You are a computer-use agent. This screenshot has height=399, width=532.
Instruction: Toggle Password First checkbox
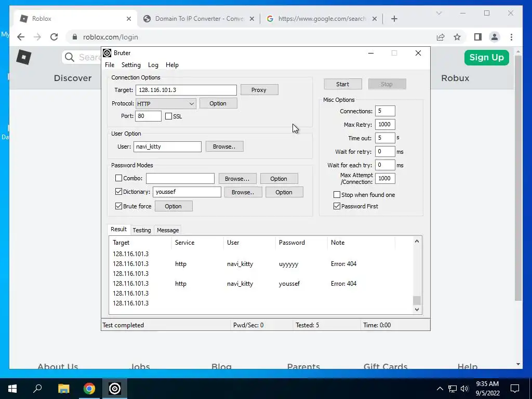pos(337,206)
